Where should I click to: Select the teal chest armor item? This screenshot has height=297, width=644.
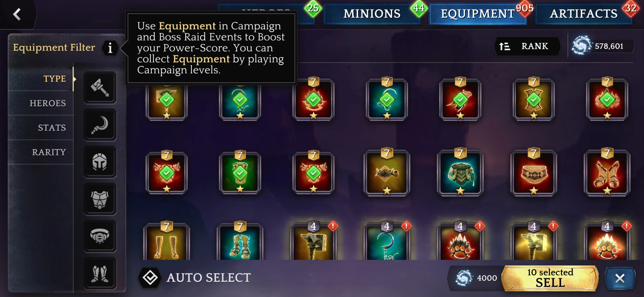[x=460, y=173]
